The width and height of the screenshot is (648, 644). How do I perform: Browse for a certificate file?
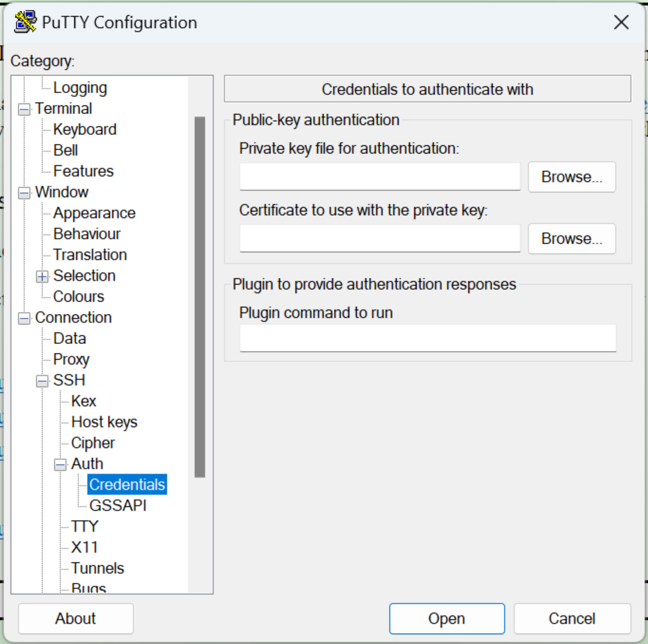[x=571, y=238]
